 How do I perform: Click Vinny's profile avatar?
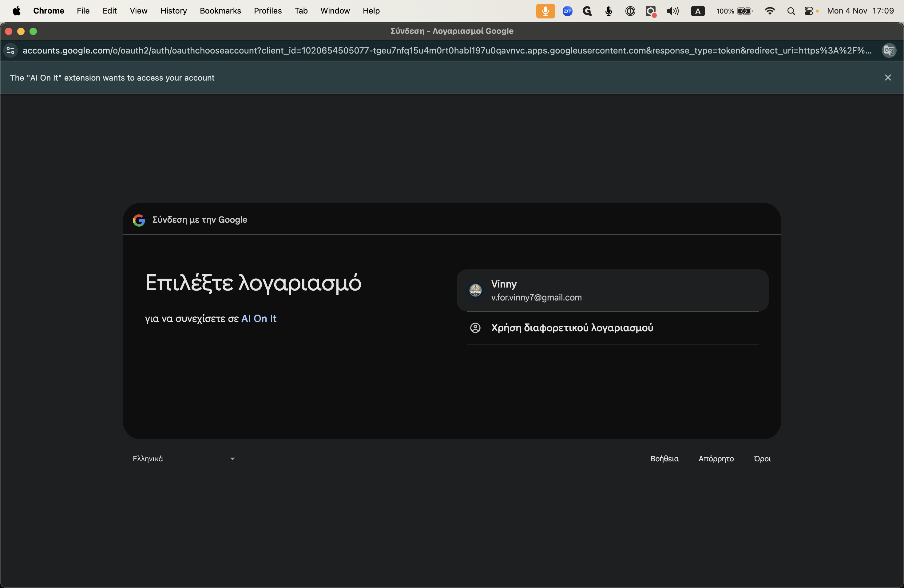[x=475, y=290]
